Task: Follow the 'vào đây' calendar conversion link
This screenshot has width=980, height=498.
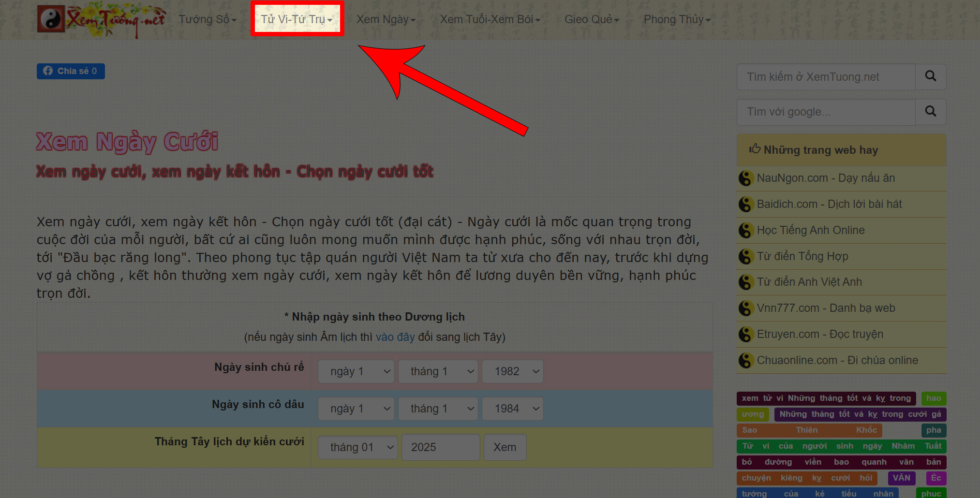Action: tap(395, 337)
